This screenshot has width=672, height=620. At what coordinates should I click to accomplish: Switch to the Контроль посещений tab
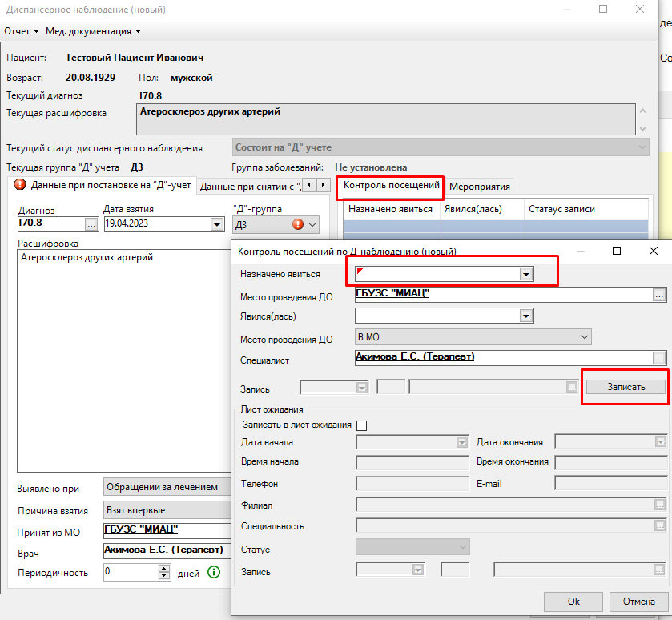(x=391, y=186)
